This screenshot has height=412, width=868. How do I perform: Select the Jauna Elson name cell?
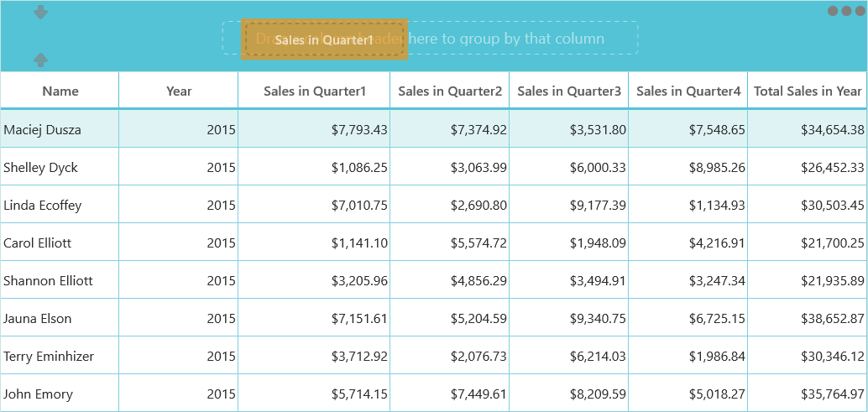60,318
